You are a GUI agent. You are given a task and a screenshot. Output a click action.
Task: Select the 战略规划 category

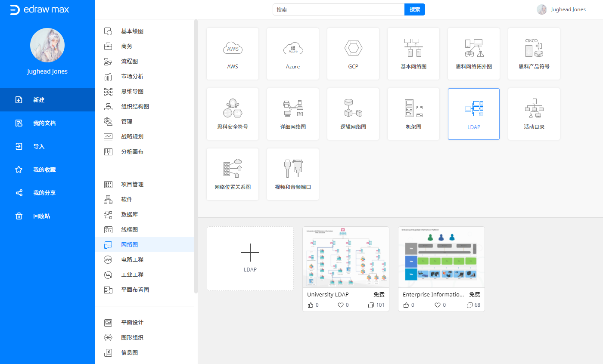click(144, 137)
